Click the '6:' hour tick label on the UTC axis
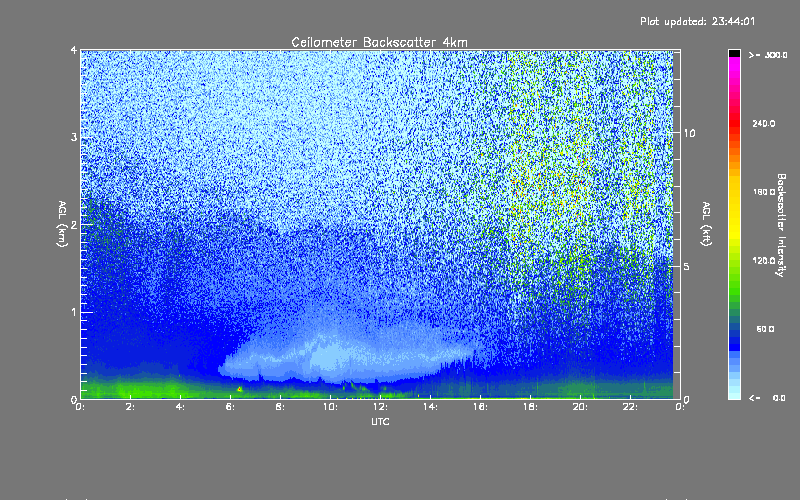 [231, 407]
